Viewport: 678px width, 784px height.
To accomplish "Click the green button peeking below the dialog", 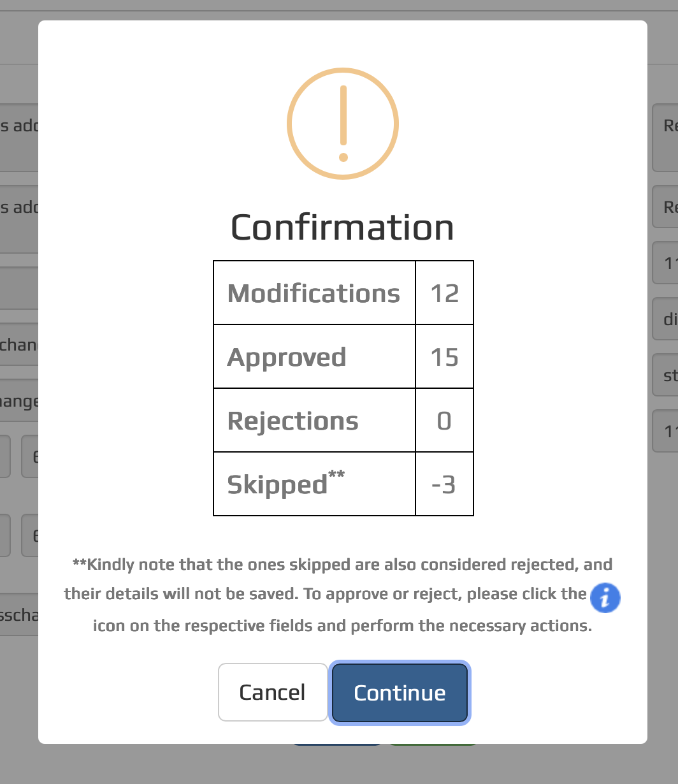I will coord(433,744).
